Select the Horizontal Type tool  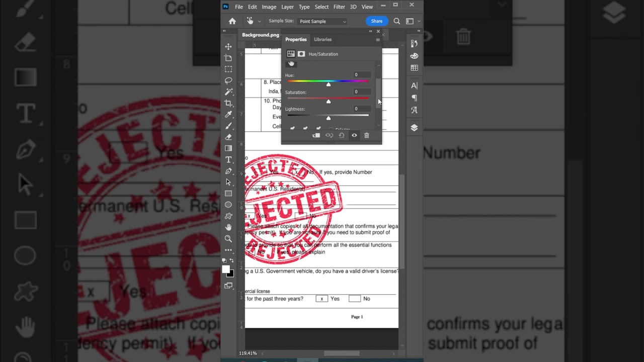(x=228, y=159)
